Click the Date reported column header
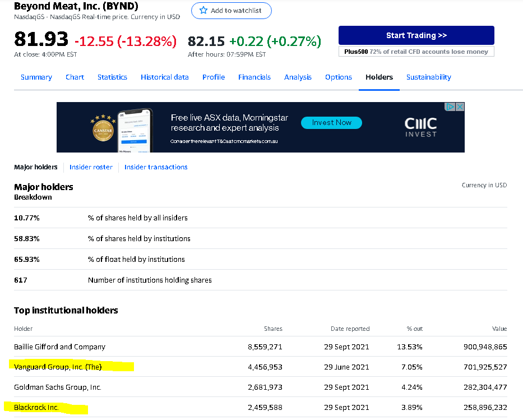Screen dimensions: 523x420 [350, 329]
